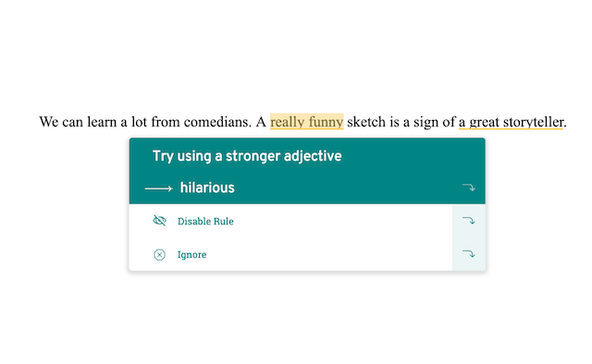The image size is (592, 364).
Task: Click the underlined phrase a great storyteller
Action: [511, 122]
